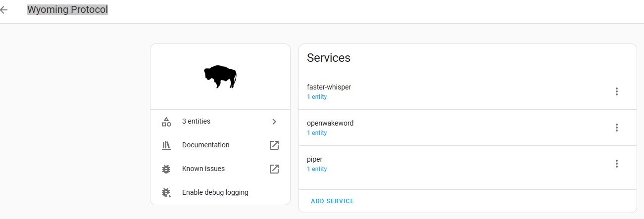Click the Documentation books icon
The image size is (644, 219).
coord(166,145)
